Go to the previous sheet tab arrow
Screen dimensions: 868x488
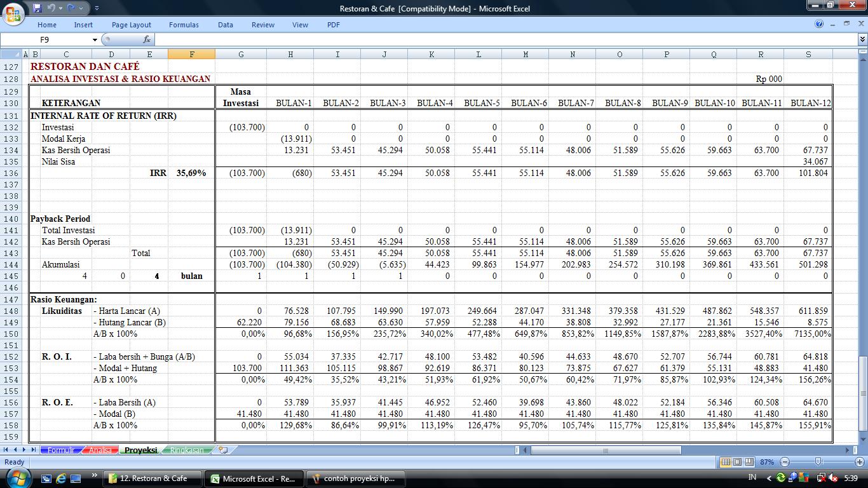click(15, 450)
